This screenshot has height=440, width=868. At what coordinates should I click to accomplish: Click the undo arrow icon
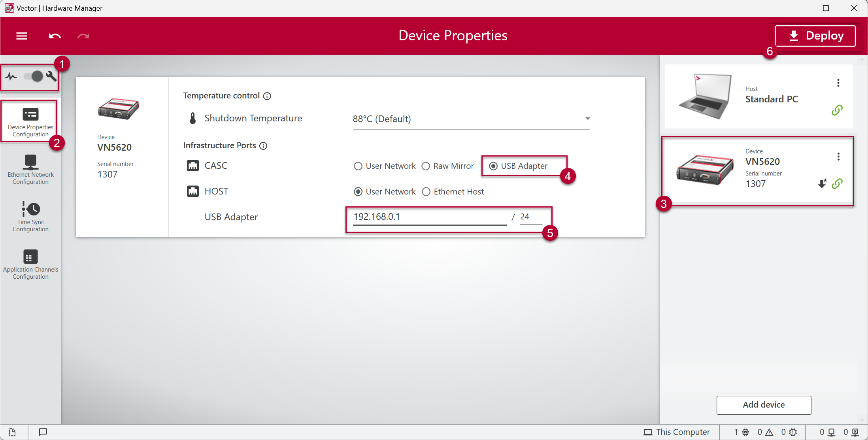(x=55, y=36)
